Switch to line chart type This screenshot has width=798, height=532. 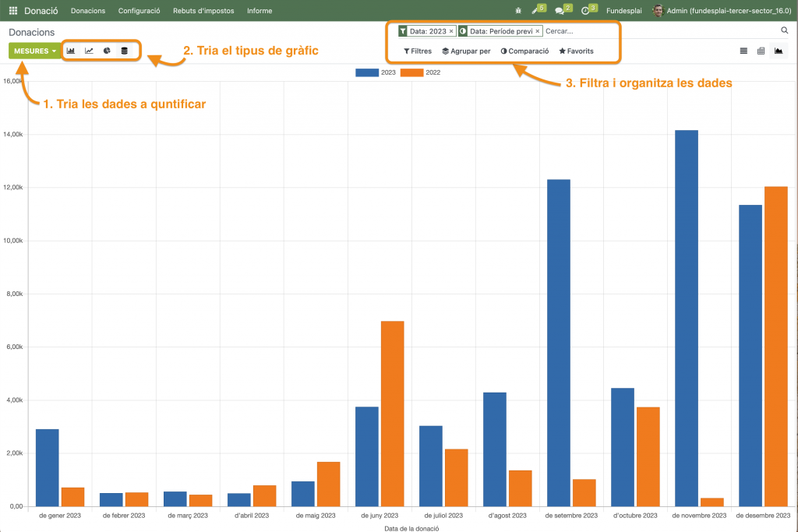coord(89,51)
